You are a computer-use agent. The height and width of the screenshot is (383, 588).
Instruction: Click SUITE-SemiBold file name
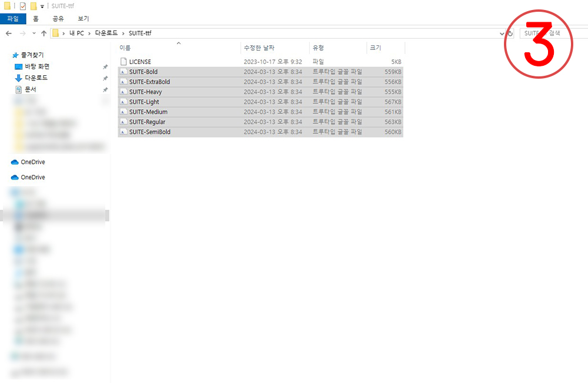point(149,132)
